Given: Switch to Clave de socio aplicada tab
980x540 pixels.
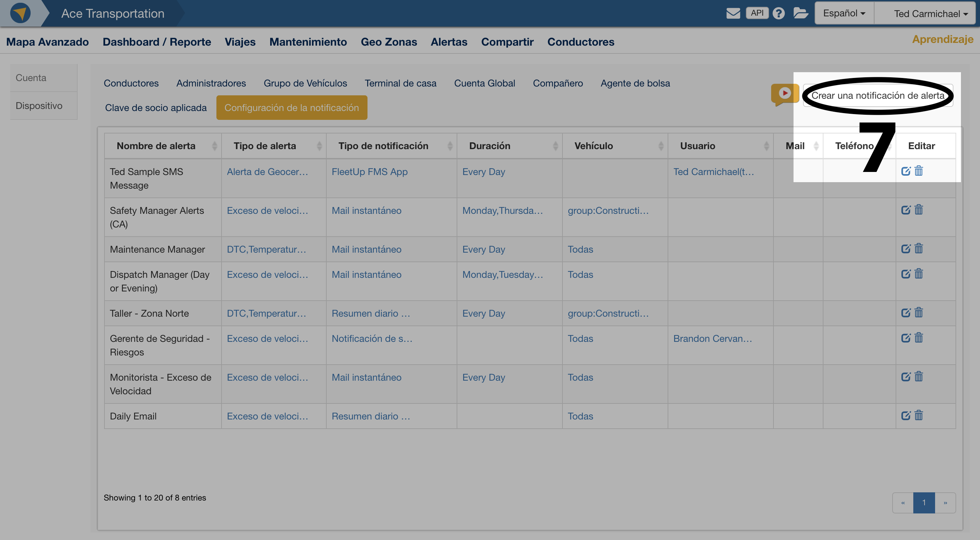Looking at the screenshot, I should pyautogui.click(x=156, y=108).
